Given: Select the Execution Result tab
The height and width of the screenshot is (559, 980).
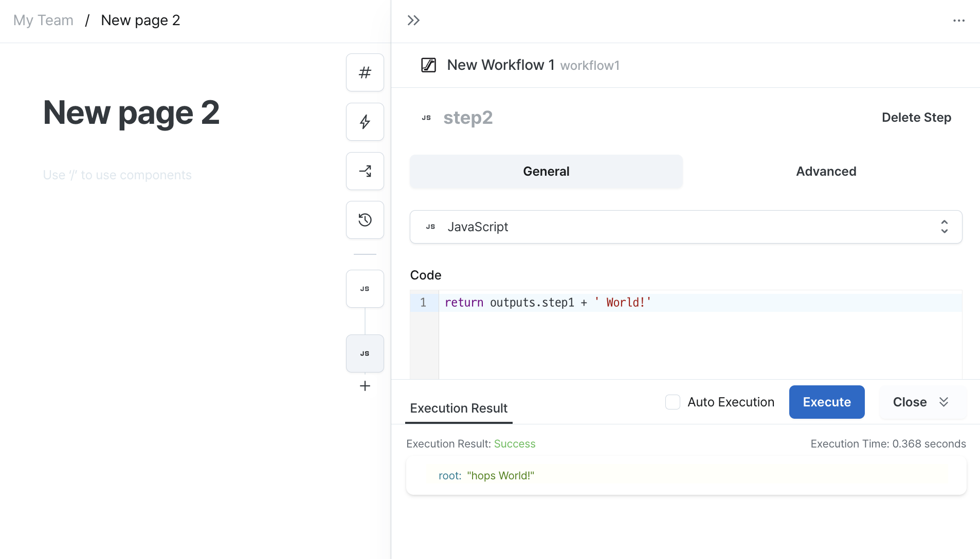Looking at the screenshot, I should [459, 408].
